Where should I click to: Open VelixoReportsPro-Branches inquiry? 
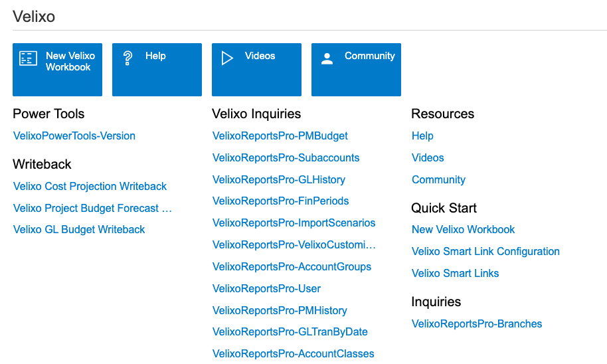click(x=477, y=323)
